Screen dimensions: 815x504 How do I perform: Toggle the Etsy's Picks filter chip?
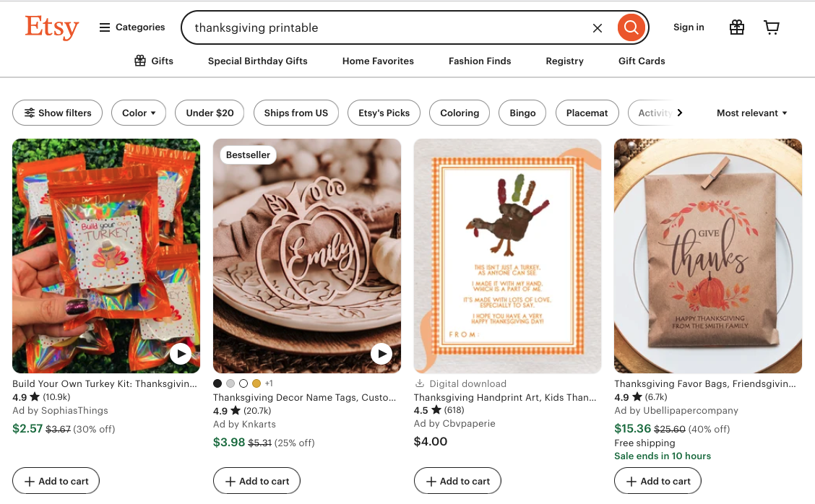(x=384, y=113)
